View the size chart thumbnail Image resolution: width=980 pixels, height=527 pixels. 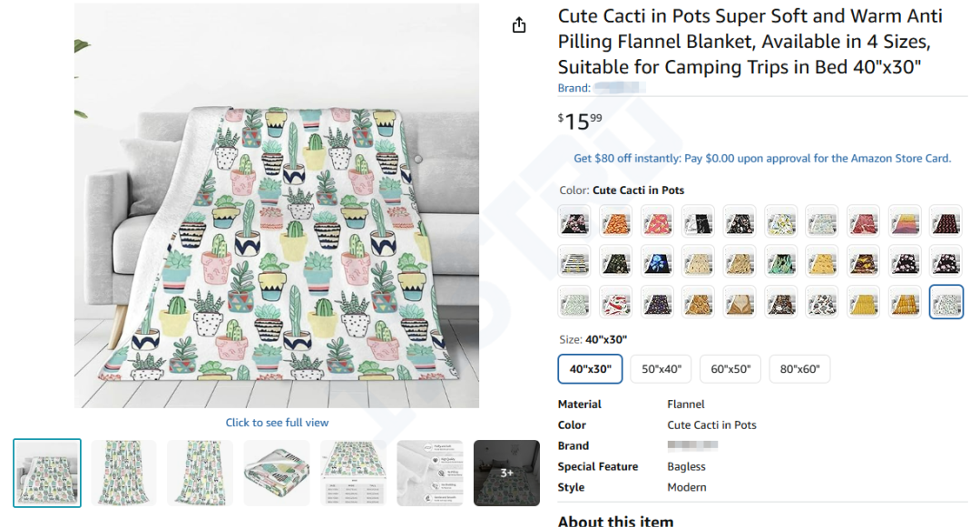pyautogui.click(x=353, y=473)
